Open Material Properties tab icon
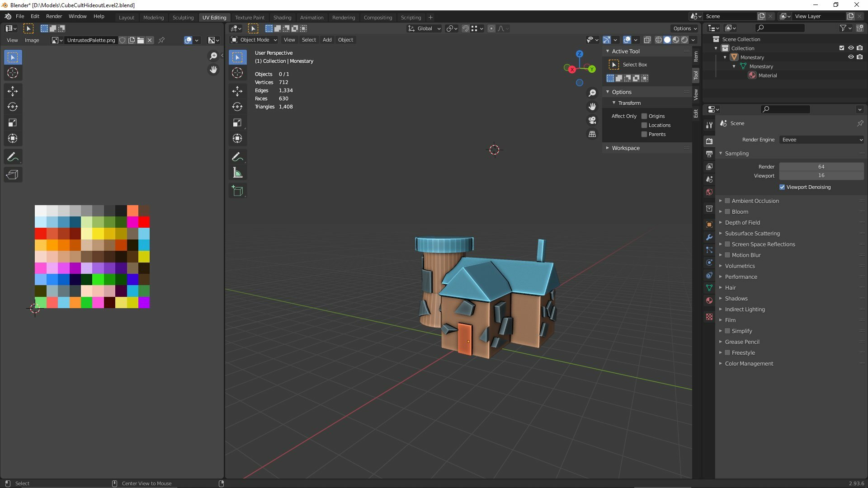Image resolution: width=868 pixels, height=488 pixels. (x=709, y=300)
